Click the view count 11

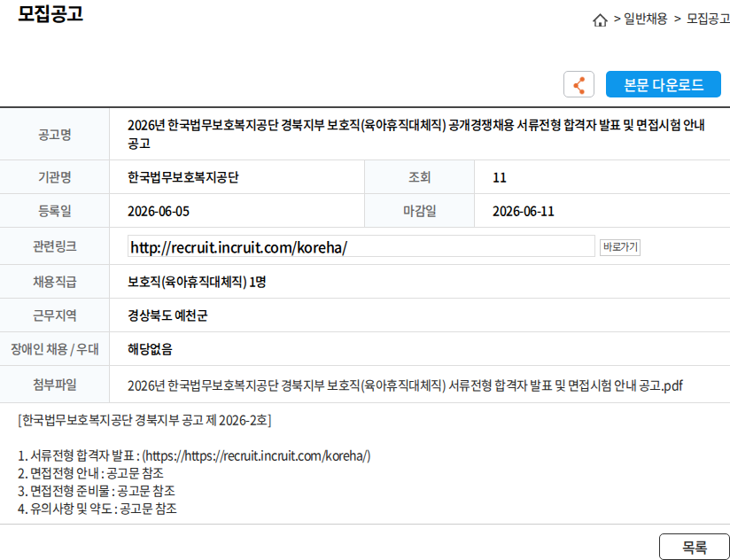499,178
